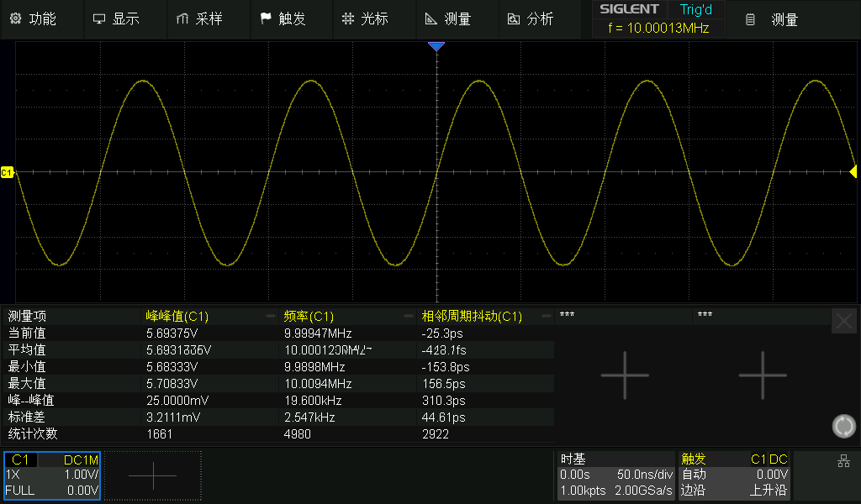Click the chart icon beside 分析
The width and height of the screenshot is (861, 504).
(514, 19)
